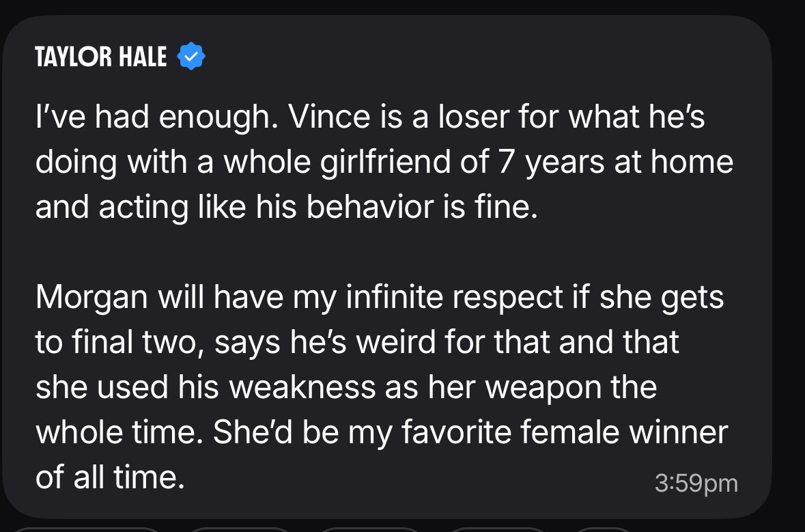Viewport: 805px width, 532px height.
Task: Select the second reaction pill below message
Action: pyautogui.click(x=240, y=529)
